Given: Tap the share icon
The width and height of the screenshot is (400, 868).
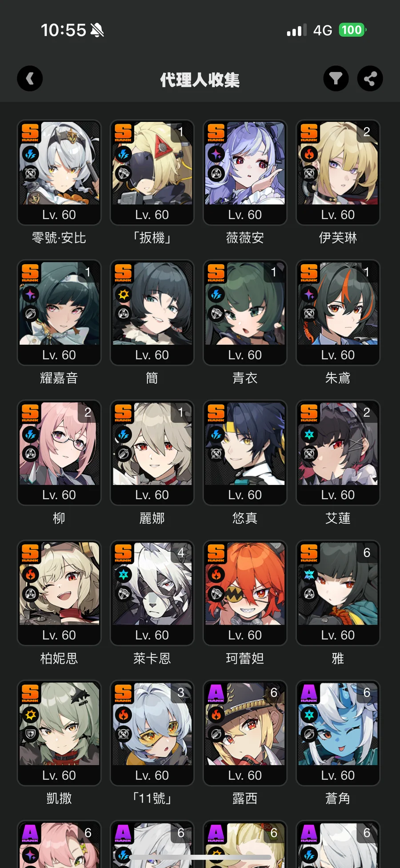Looking at the screenshot, I should click(x=370, y=79).
